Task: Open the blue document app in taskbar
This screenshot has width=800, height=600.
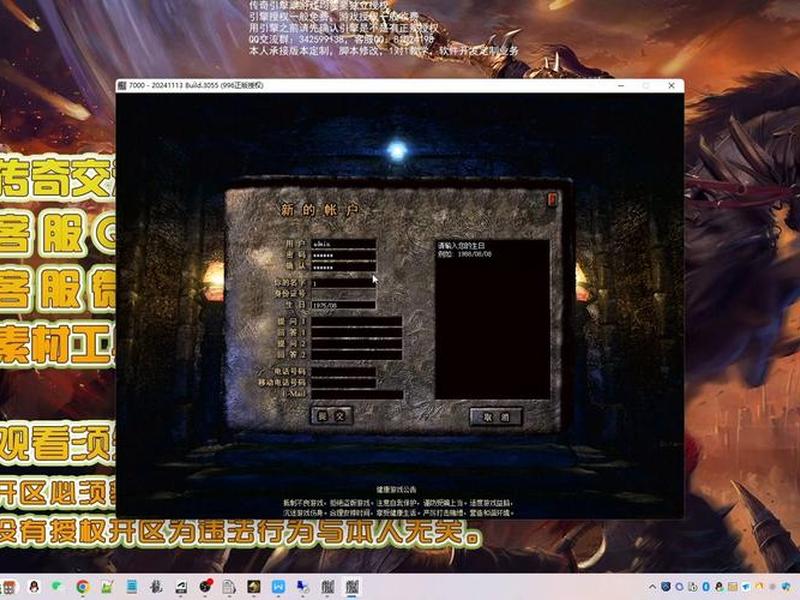Action: (x=132, y=587)
